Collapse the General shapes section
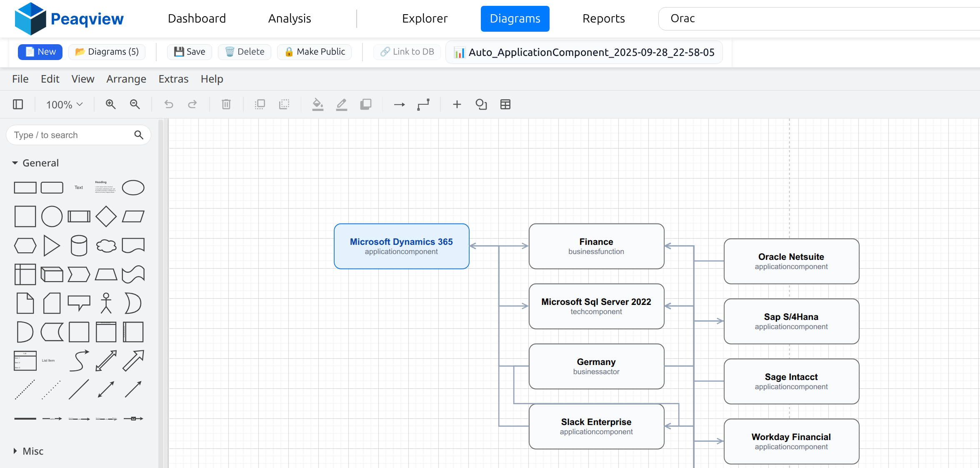Image resolution: width=980 pixels, height=468 pixels. pyautogui.click(x=40, y=163)
